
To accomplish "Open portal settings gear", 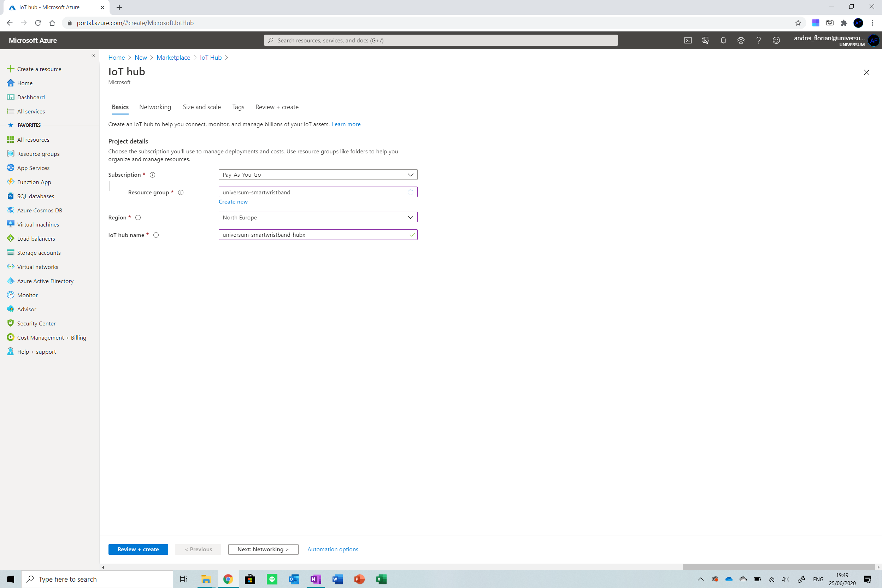I will pos(741,41).
